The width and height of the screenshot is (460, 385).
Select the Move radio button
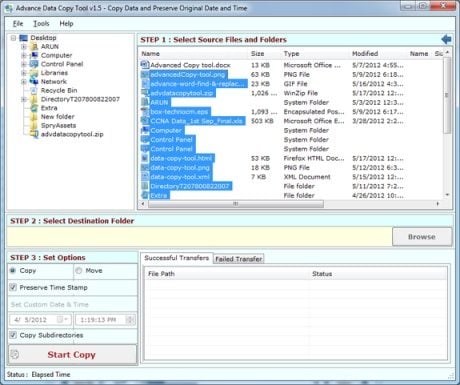[x=79, y=271]
